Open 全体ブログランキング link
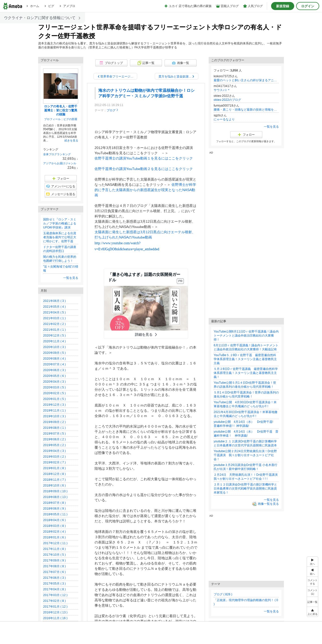The width and height of the screenshot is (322, 644). point(57,154)
